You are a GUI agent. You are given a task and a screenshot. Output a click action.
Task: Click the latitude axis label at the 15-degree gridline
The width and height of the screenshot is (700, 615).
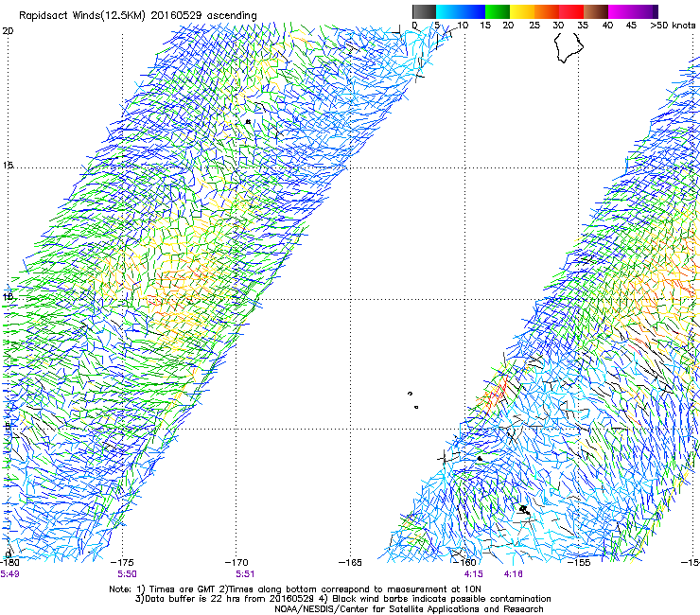(8, 166)
